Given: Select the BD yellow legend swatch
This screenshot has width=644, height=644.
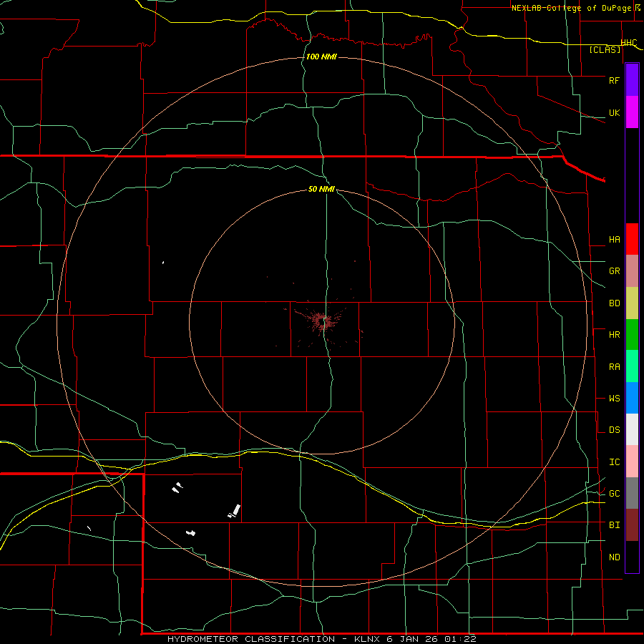Looking at the screenshot, I should (632, 303).
